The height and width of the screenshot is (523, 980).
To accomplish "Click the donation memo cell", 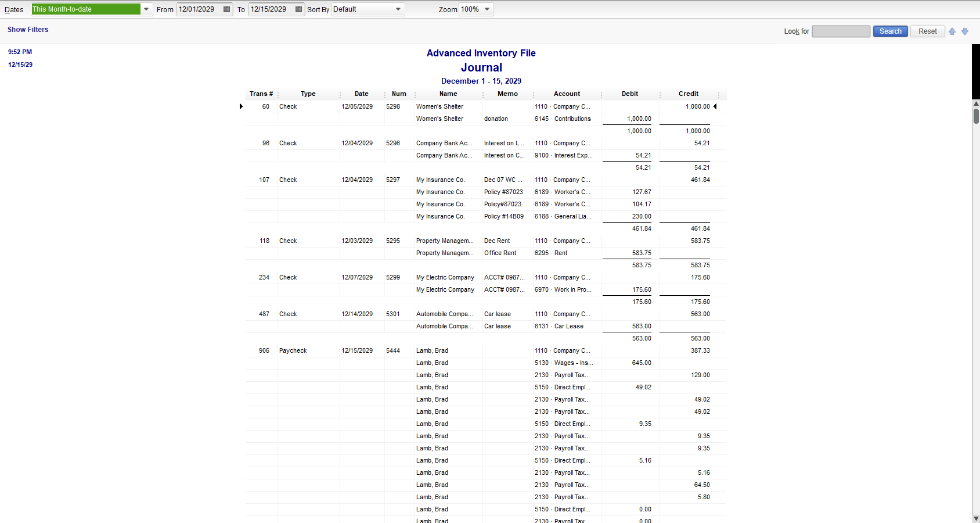I will tap(496, 119).
